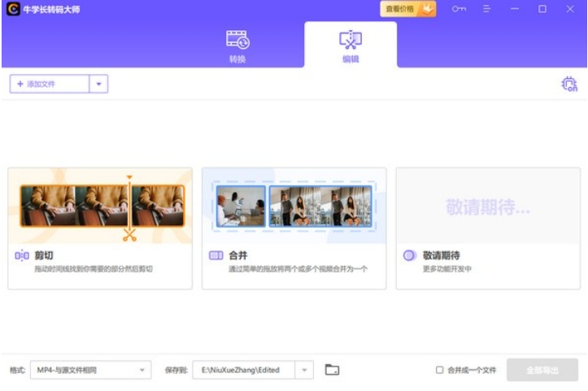
Task: Open the hamburger menu in title bar
Action: [x=487, y=9]
